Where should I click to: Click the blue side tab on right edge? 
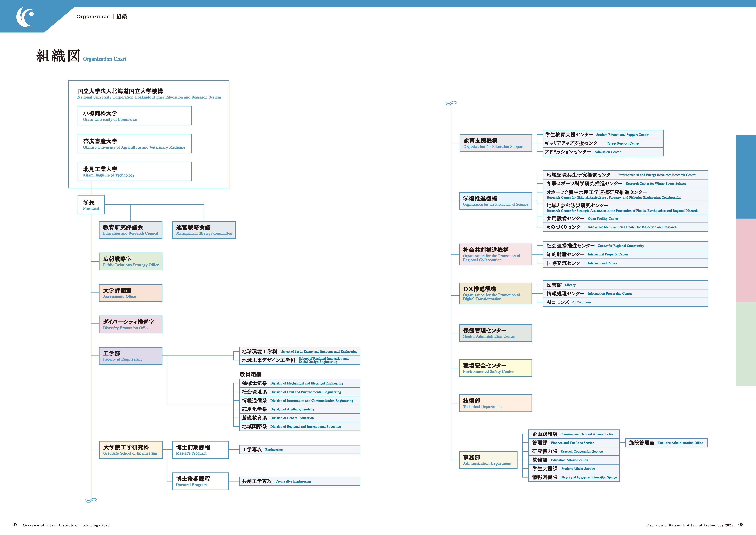tap(746, 177)
